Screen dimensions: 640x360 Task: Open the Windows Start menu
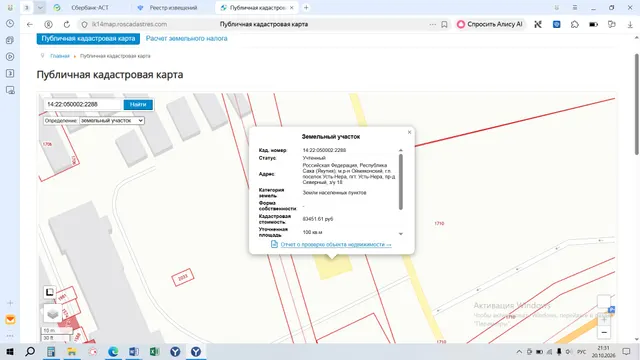point(10,351)
